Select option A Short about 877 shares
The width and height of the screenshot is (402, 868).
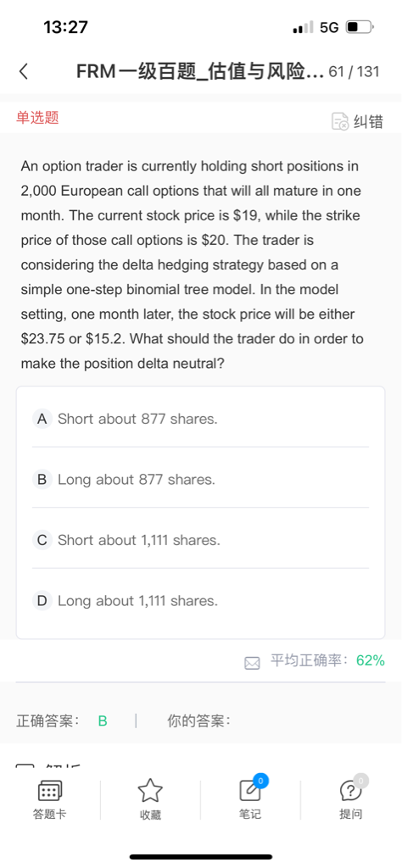coord(200,419)
